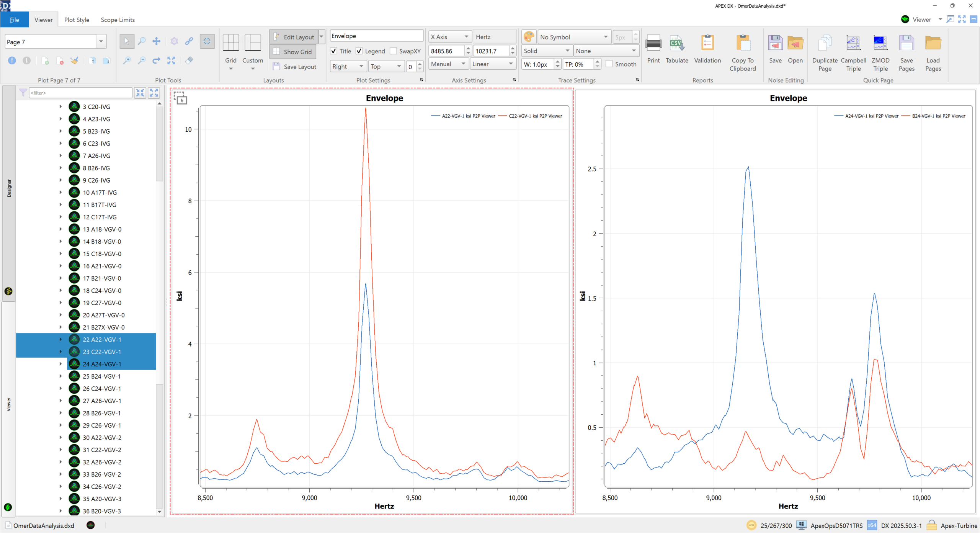Open the Page 7 dropdown

101,42
